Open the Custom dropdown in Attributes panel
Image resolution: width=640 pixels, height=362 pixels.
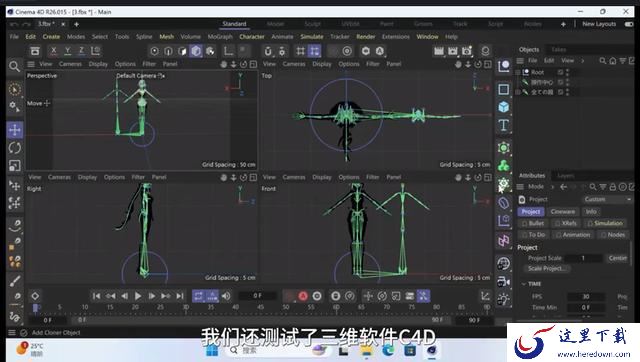(607, 199)
